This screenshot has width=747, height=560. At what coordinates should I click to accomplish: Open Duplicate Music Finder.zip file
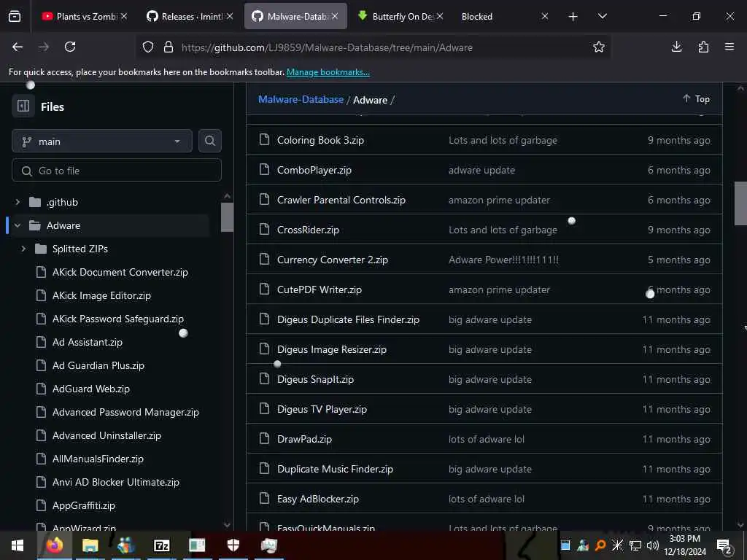point(335,469)
